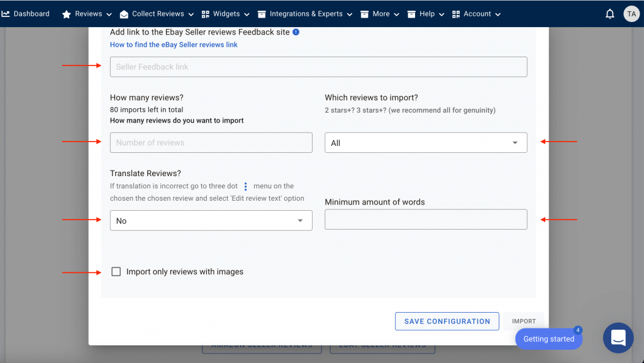Click the Save Configuration button

click(447, 321)
